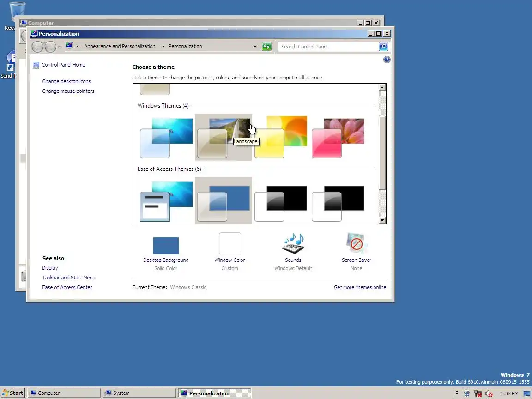This screenshot has height=399, width=532.
Task: Show hidden tray icons arrow
Action: (x=457, y=393)
